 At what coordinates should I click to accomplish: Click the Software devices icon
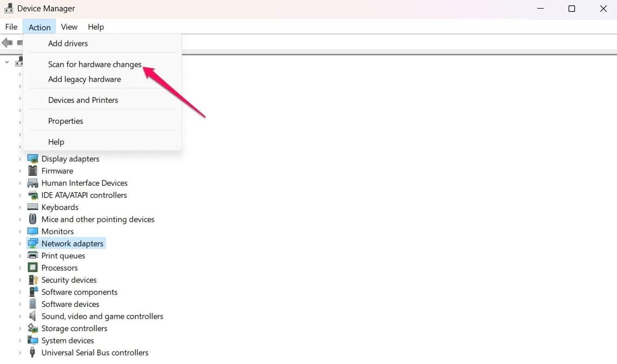[33, 304]
